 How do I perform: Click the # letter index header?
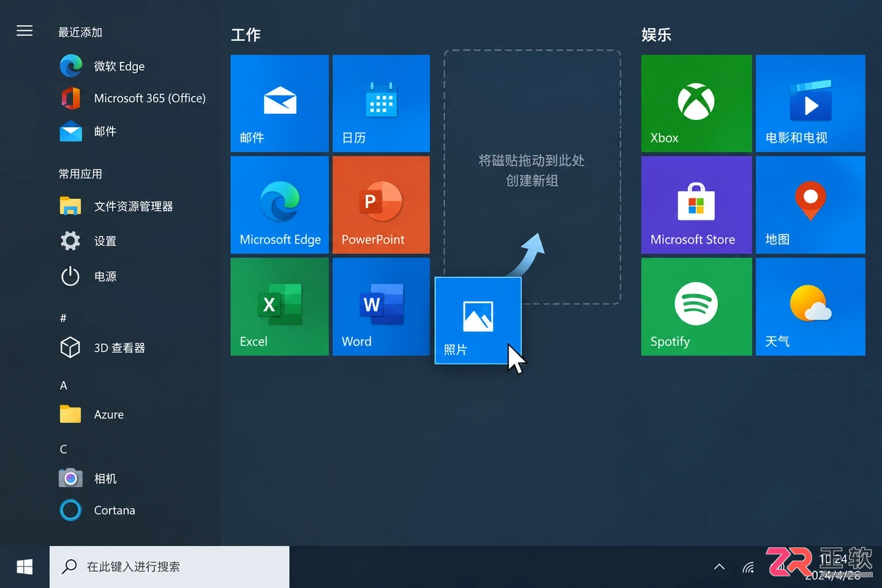[63, 318]
